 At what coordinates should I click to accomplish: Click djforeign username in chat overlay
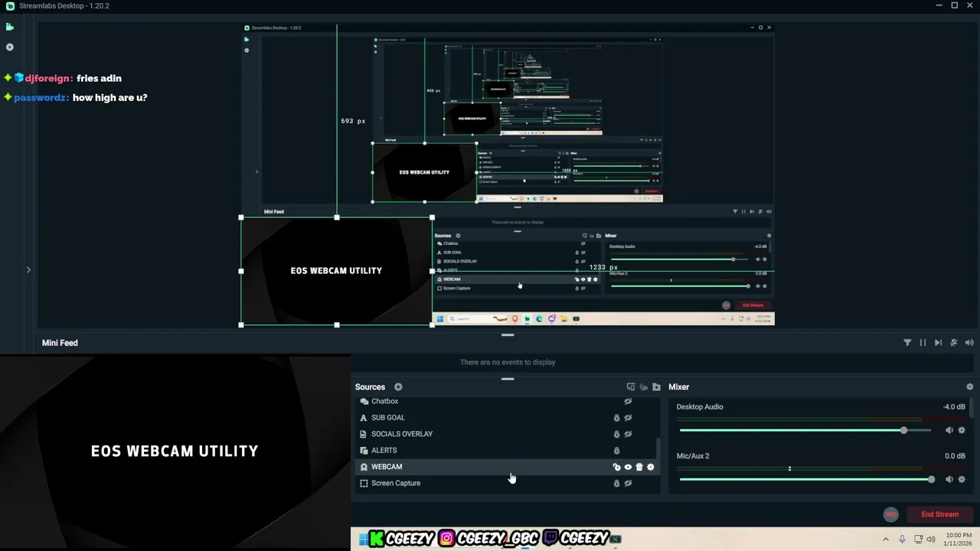click(x=49, y=78)
